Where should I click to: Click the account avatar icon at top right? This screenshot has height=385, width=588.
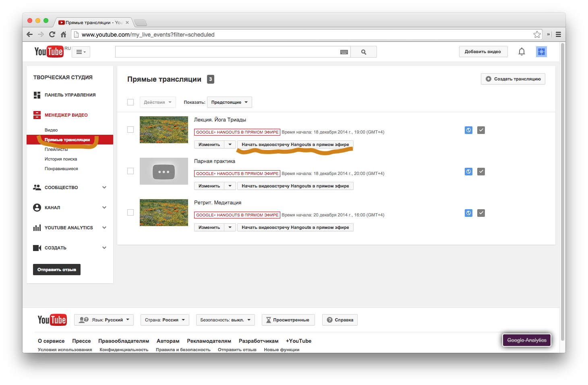coord(541,51)
